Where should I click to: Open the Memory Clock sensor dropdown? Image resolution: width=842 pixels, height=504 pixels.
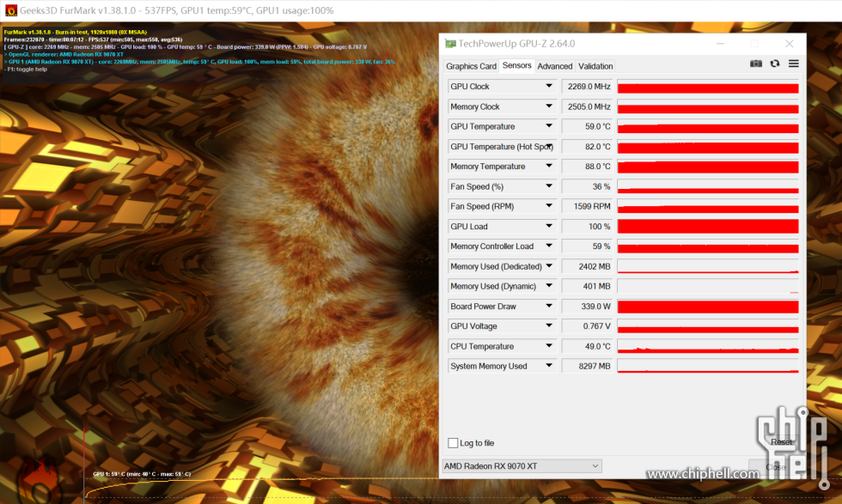click(x=549, y=106)
